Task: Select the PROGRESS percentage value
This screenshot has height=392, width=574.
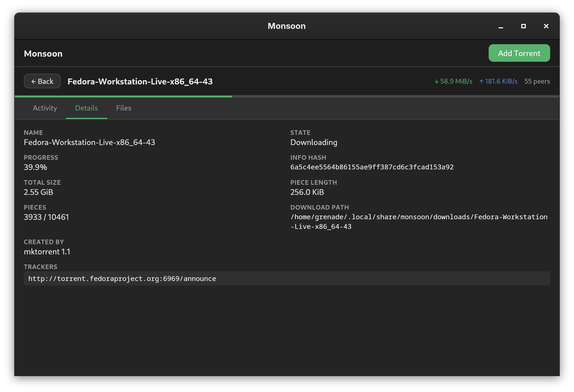Action: coord(35,167)
